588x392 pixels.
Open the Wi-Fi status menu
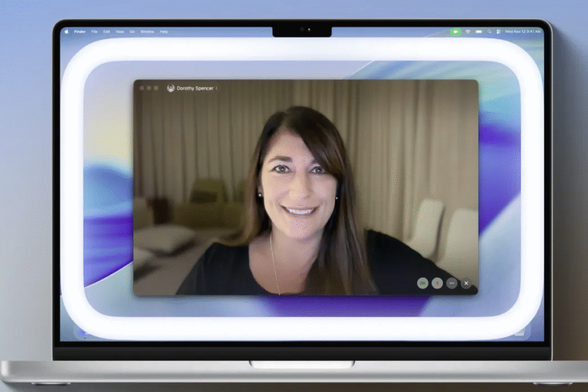pos(468,31)
